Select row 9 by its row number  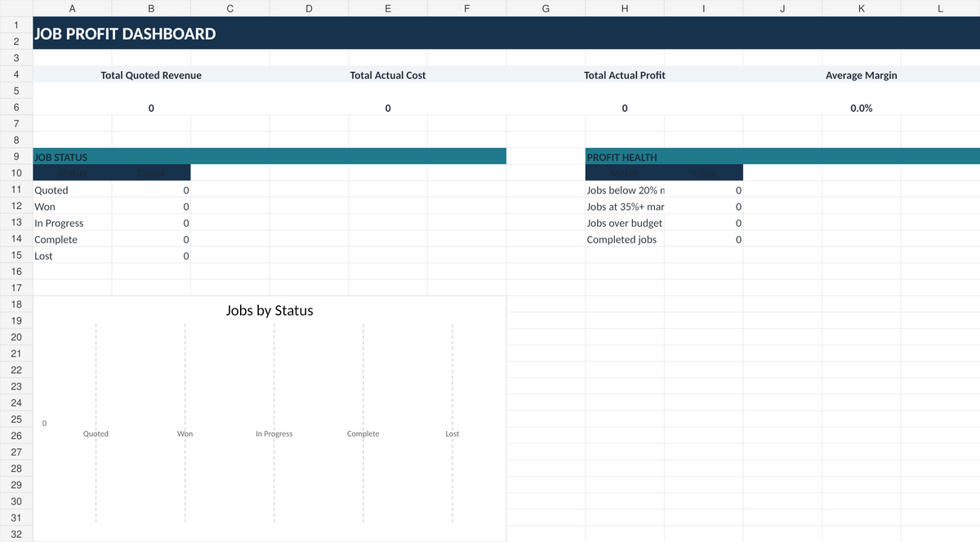click(x=16, y=157)
